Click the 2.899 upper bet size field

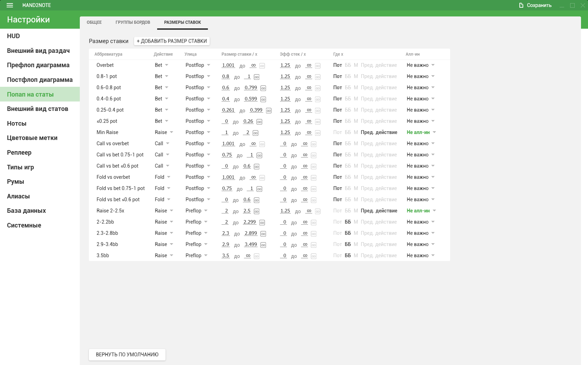(251, 233)
